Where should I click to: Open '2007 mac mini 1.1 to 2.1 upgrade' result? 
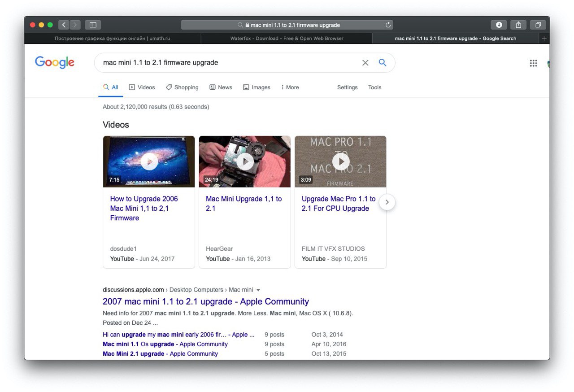pyautogui.click(x=206, y=301)
